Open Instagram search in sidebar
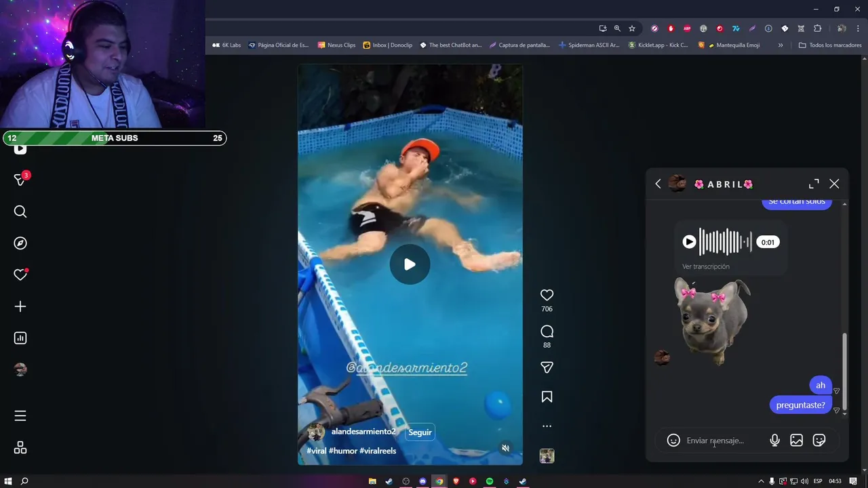This screenshot has width=868, height=488. [20, 211]
